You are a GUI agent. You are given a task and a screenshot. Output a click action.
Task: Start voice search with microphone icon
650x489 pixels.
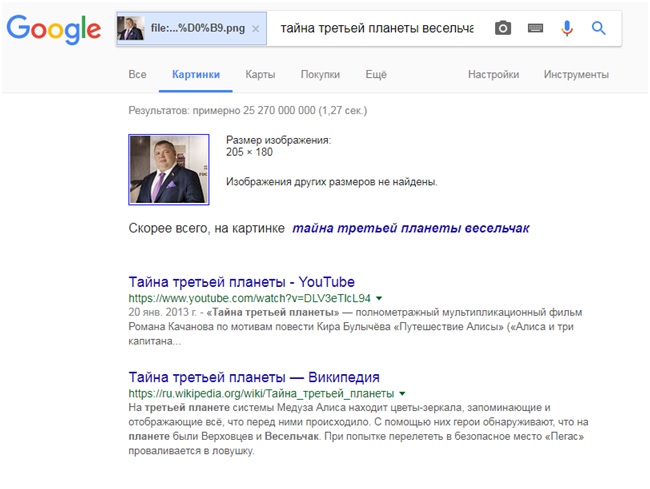pos(567,28)
